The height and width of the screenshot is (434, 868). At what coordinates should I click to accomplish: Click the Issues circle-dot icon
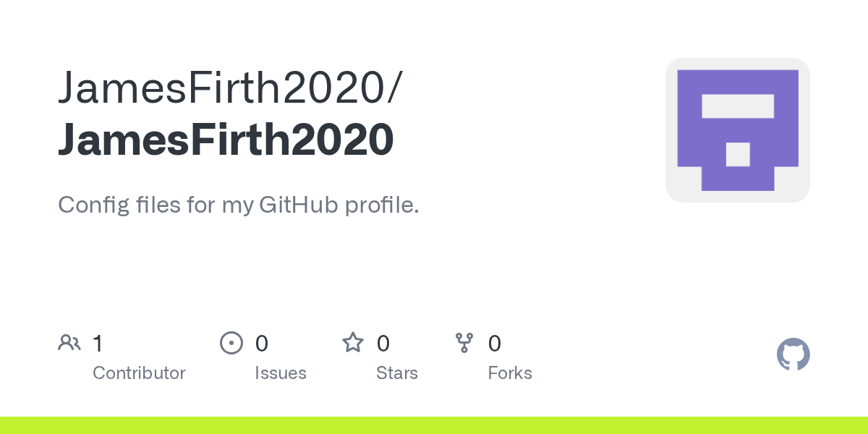click(231, 343)
